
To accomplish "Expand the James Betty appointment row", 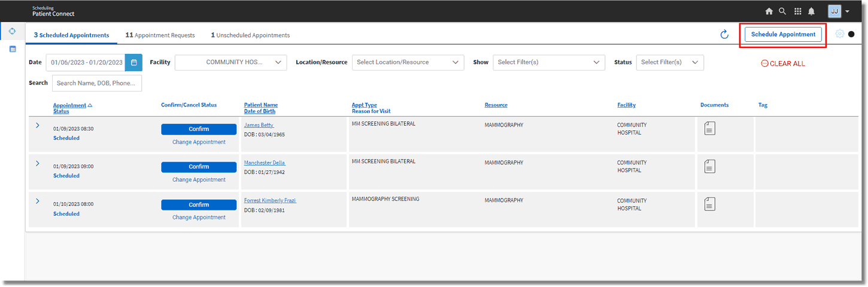I will point(37,126).
